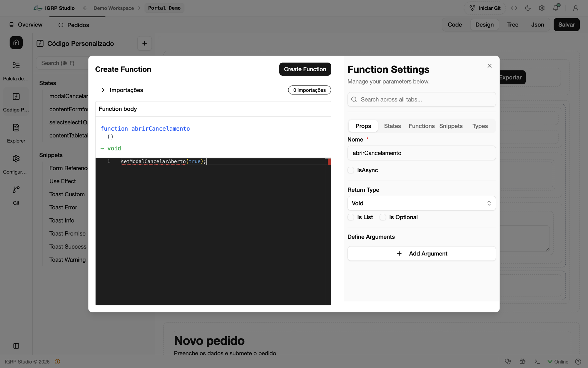Screen dimensions: 588x368
Task: Check the Is List checkbox
Action: (x=351, y=217)
